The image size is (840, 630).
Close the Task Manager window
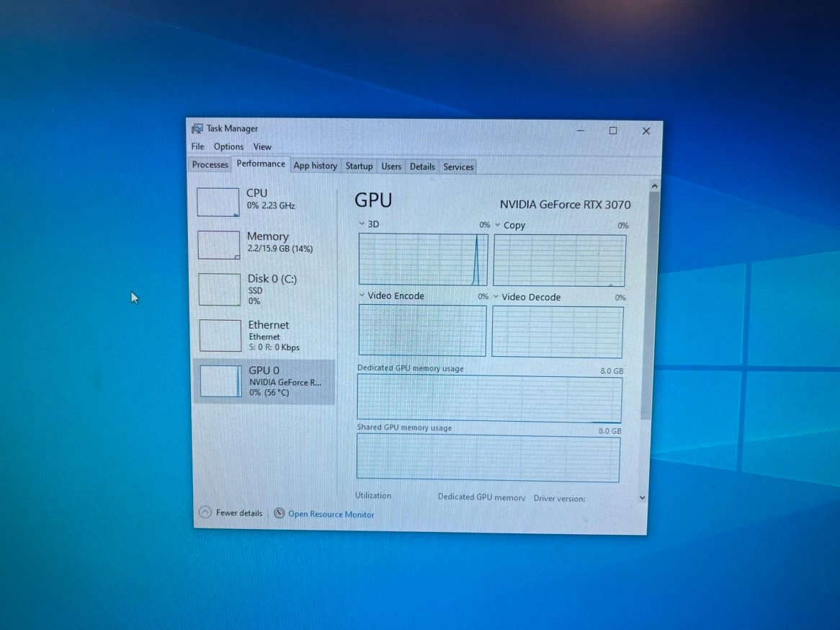[x=646, y=130]
